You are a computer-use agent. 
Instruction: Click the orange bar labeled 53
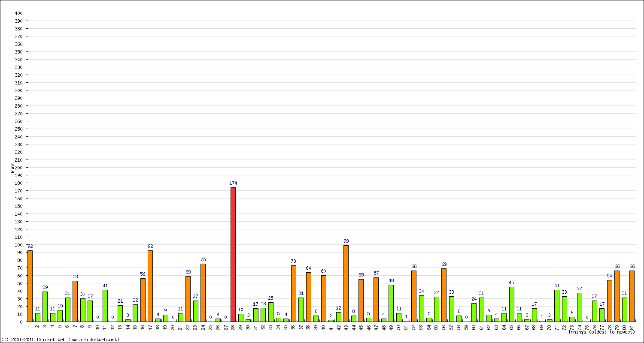75,301
